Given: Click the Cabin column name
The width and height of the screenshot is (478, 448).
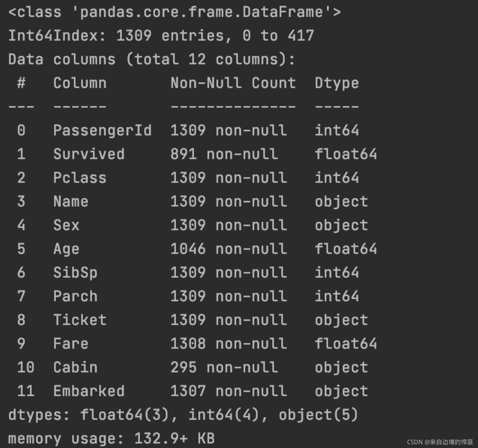Looking at the screenshot, I should tap(75, 367).
